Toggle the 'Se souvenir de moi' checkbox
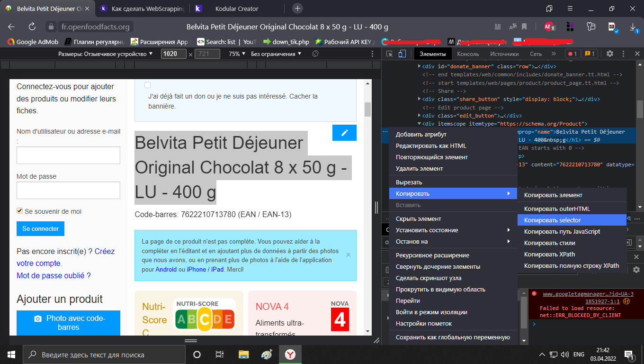 click(x=19, y=211)
